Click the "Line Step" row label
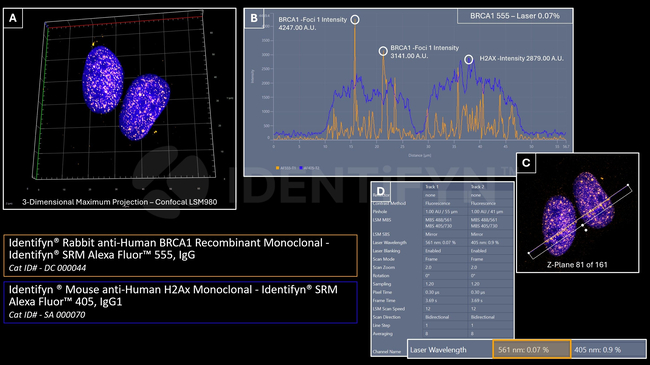 (381, 326)
